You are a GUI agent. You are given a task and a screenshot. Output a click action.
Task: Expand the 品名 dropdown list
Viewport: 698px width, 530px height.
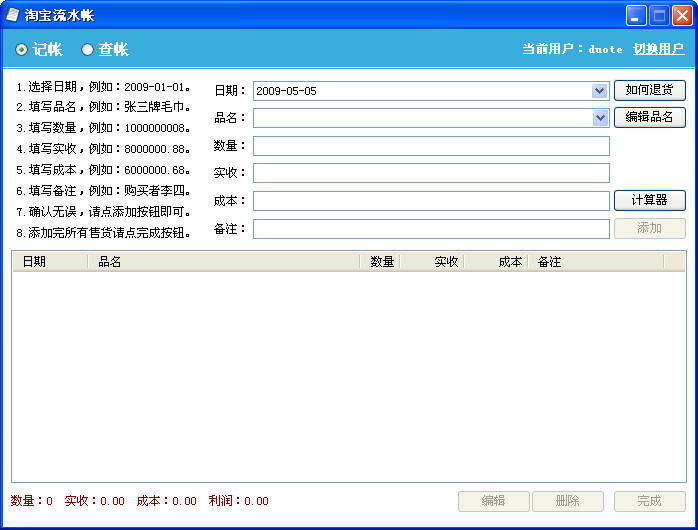click(x=600, y=118)
